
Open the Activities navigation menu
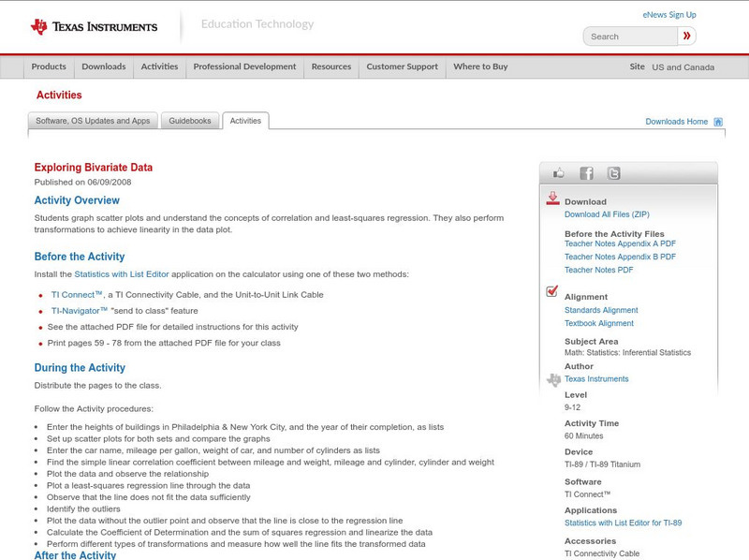pos(159,66)
